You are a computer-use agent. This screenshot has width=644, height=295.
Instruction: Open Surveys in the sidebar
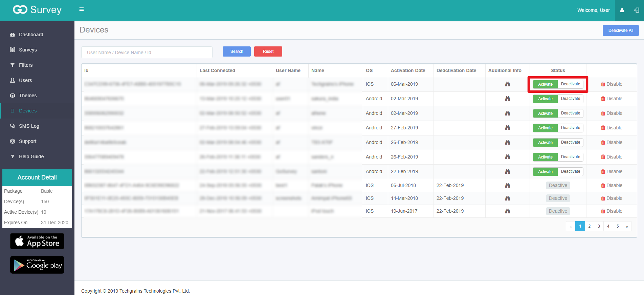[37, 50]
